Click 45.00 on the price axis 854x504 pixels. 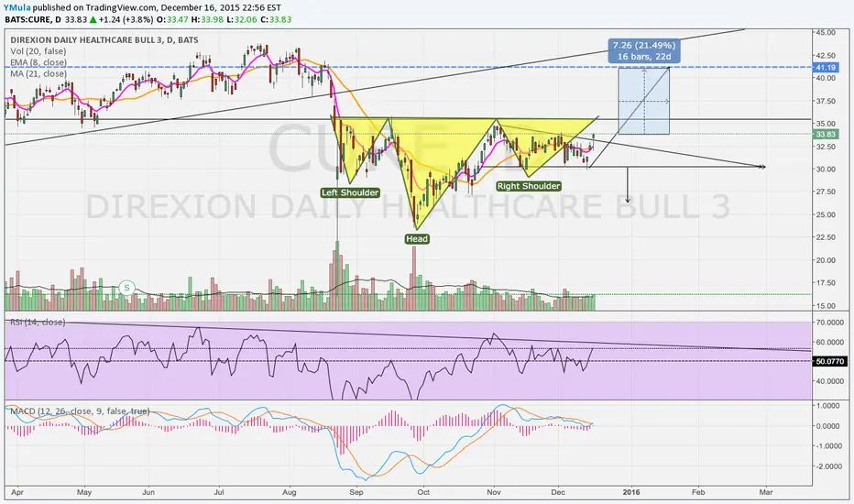pyautogui.click(x=826, y=32)
